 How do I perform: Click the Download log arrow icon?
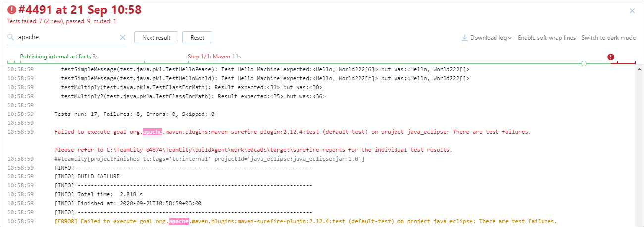pyautogui.click(x=465, y=38)
